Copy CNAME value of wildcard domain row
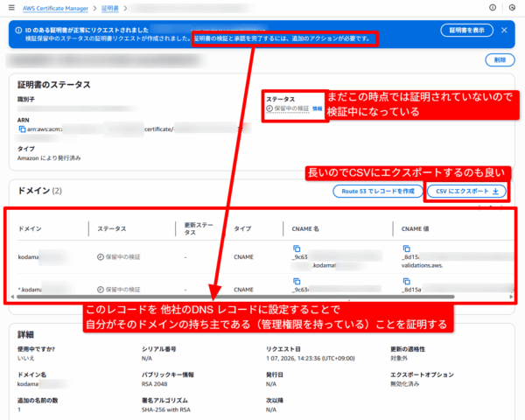 pyautogui.click(x=406, y=280)
